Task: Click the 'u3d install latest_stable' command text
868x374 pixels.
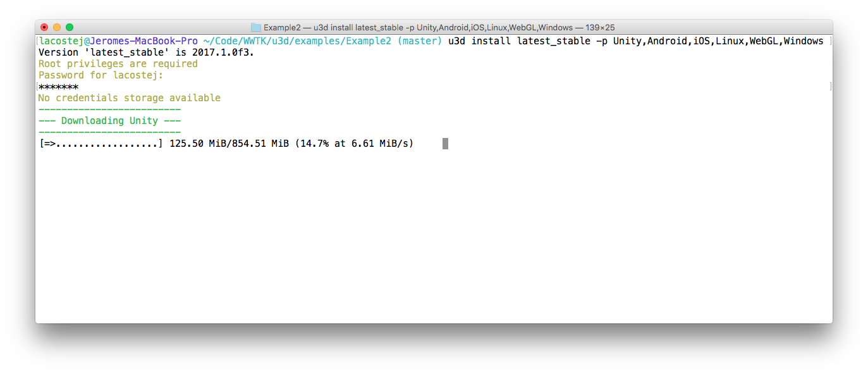Action: [520, 41]
